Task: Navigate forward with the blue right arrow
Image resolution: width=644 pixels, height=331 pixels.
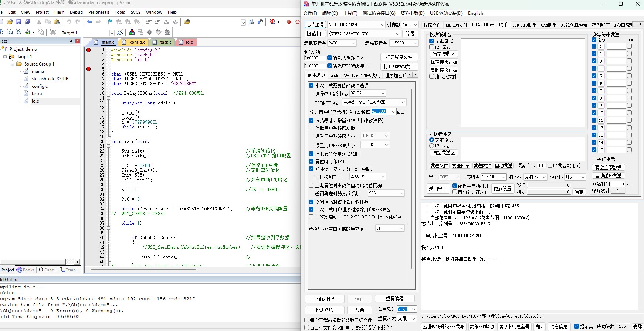Action: click(x=98, y=22)
